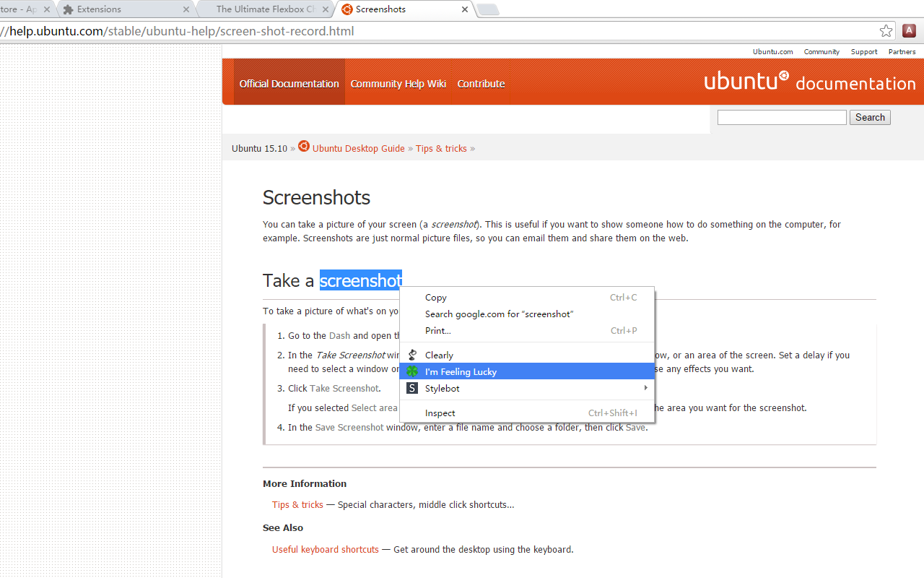
Task: Expand the Stylebot submenu arrow
Action: pos(646,388)
